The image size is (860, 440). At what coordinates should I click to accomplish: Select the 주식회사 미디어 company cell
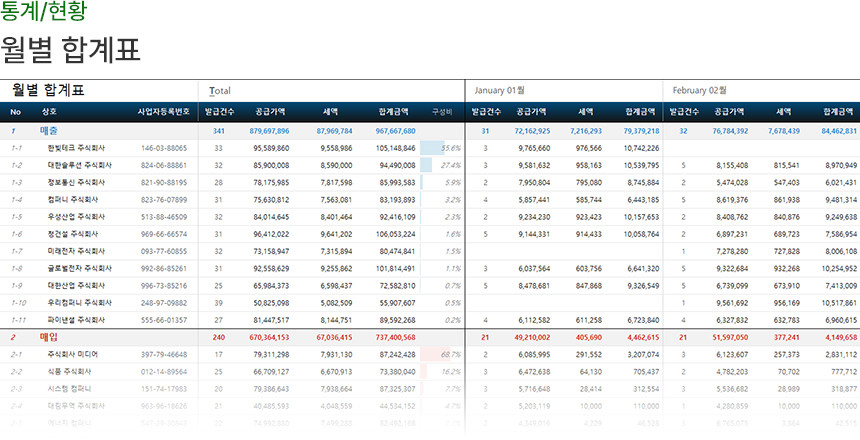coord(73,354)
